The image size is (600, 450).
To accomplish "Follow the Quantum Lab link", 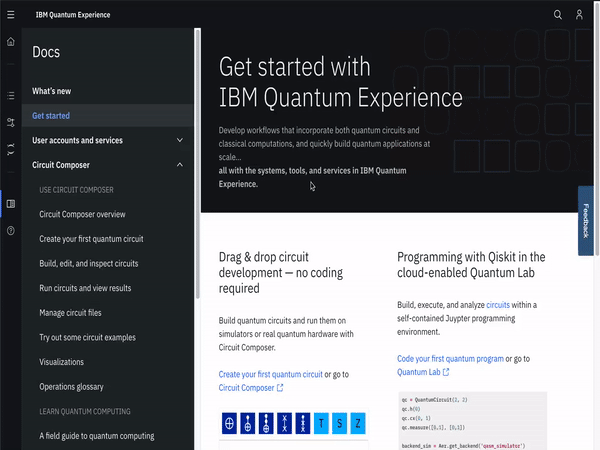I will 419,372.
